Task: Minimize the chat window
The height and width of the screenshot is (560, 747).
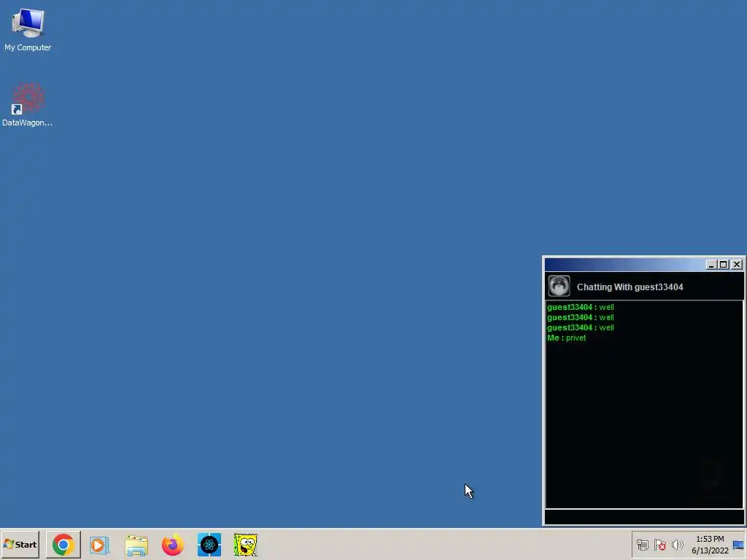Action: (711, 264)
